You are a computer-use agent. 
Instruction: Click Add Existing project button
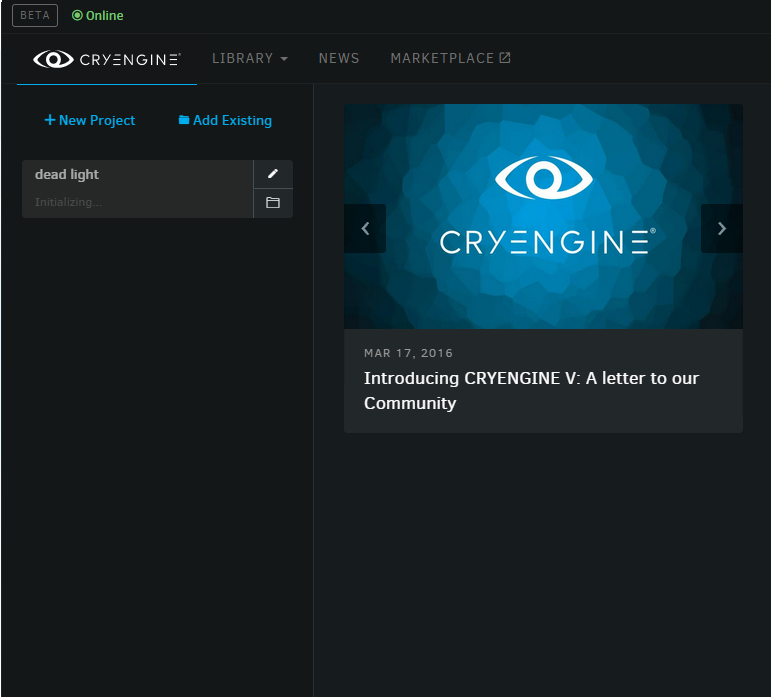(x=225, y=120)
